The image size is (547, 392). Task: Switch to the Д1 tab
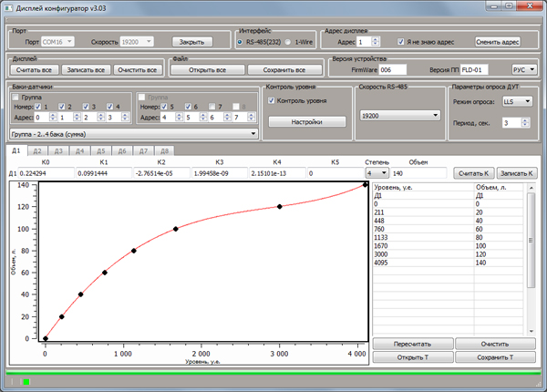(16, 150)
